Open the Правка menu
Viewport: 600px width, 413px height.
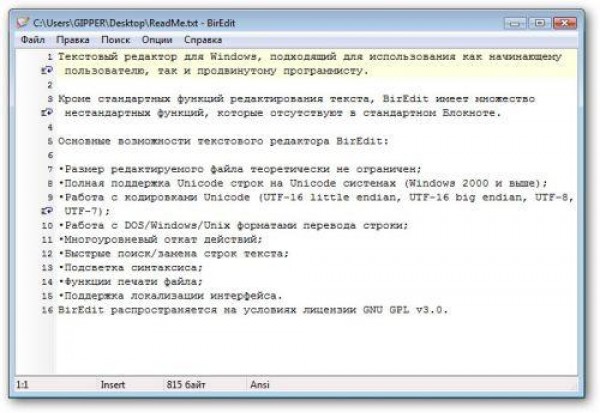pos(73,40)
